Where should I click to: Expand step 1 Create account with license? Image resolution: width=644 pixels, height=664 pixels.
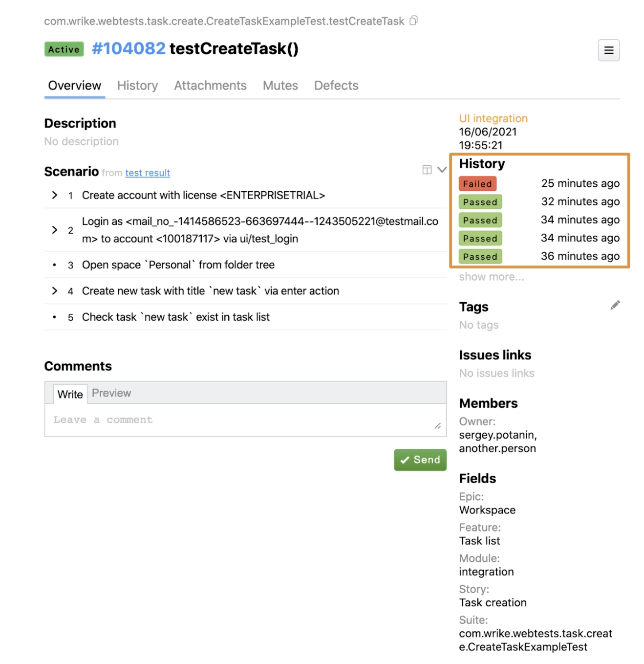[55, 195]
